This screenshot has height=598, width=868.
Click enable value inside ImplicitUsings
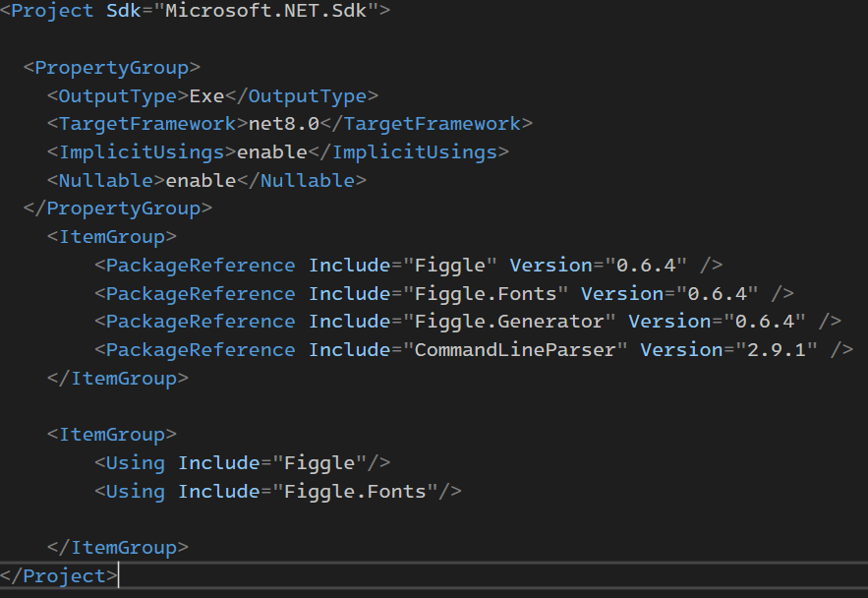click(x=272, y=152)
